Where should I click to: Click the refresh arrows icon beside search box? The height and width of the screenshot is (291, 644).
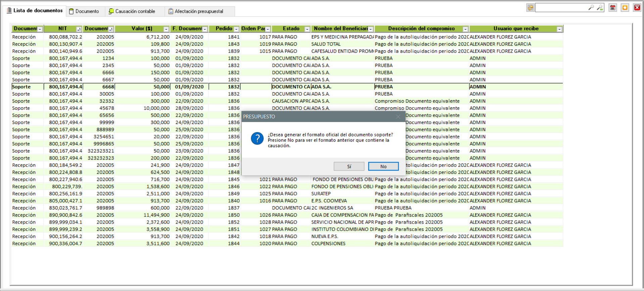[530, 8]
